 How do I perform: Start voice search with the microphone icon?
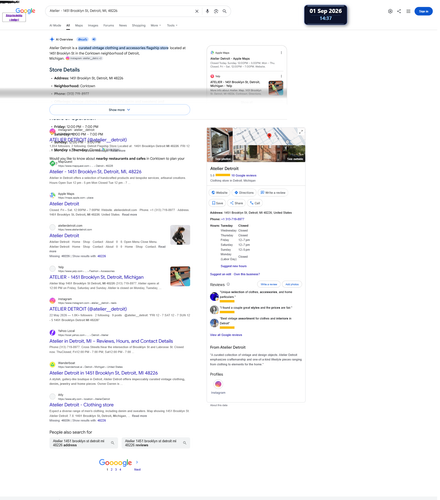pos(207,11)
